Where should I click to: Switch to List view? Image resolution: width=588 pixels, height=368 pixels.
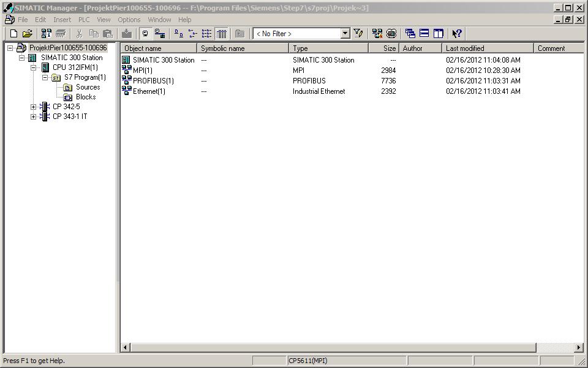[x=206, y=34]
